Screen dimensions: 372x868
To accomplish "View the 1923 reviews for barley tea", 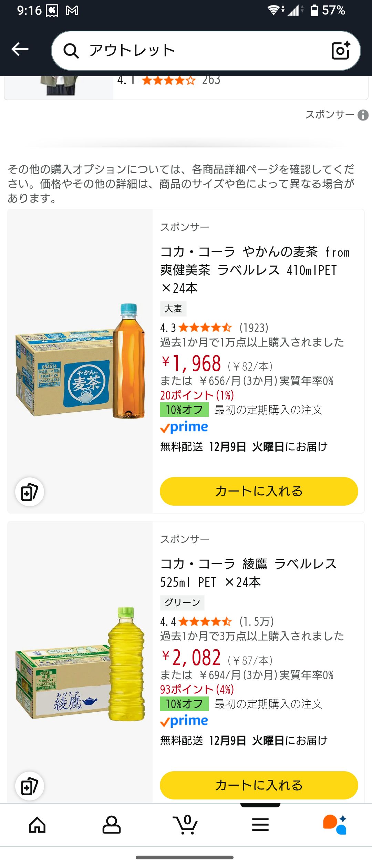I will coord(254,328).
